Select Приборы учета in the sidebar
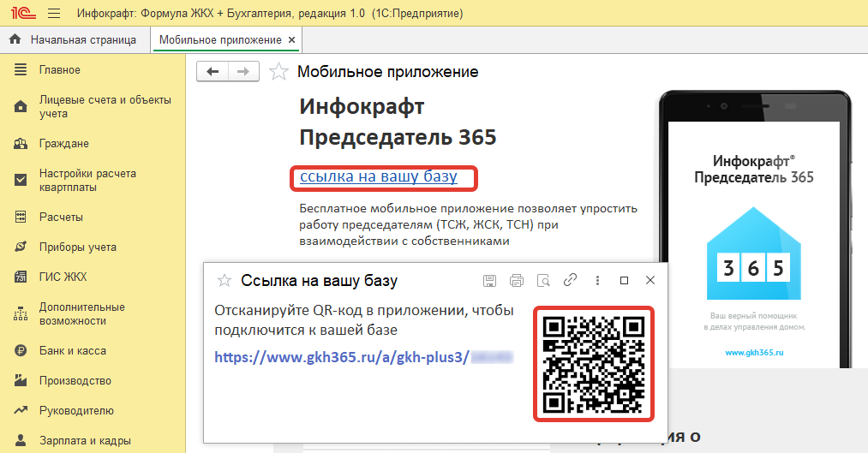The image size is (868, 453). (x=77, y=247)
